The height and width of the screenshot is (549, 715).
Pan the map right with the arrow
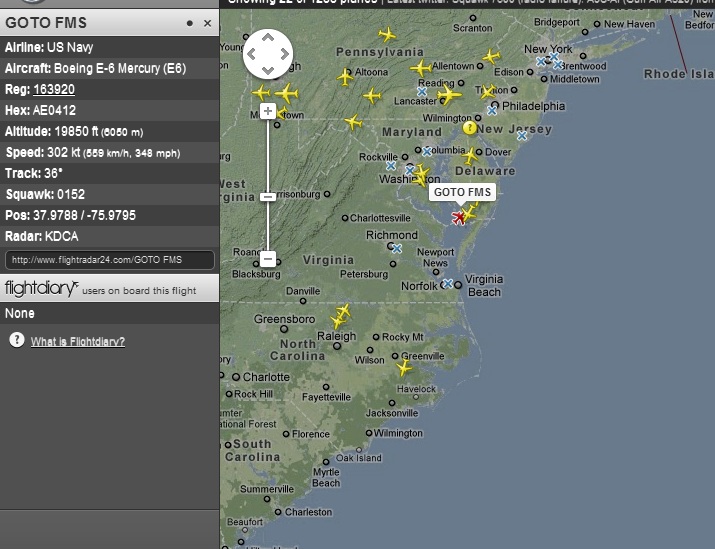(x=285, y=54)
